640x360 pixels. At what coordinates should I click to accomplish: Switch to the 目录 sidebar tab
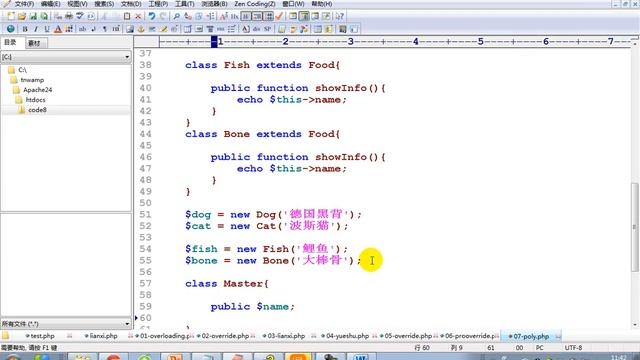point(11,42)
